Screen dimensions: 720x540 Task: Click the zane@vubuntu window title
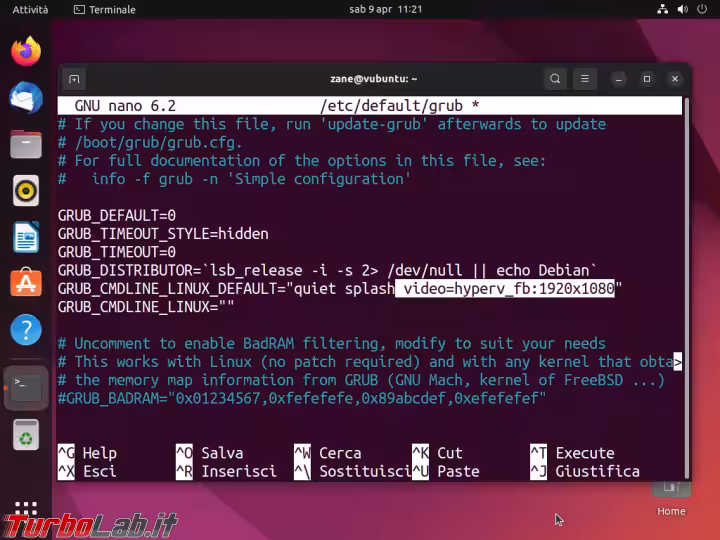pos(373,79)
